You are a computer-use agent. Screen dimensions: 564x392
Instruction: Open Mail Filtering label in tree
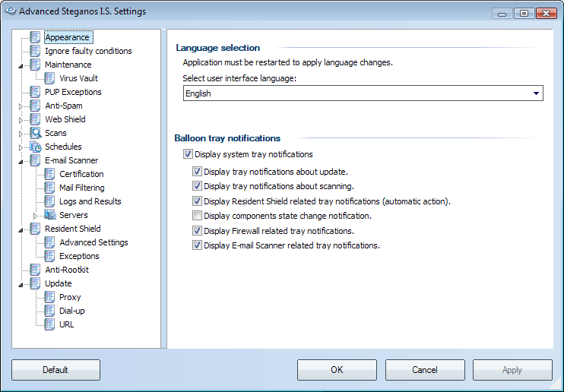point(82,188)
